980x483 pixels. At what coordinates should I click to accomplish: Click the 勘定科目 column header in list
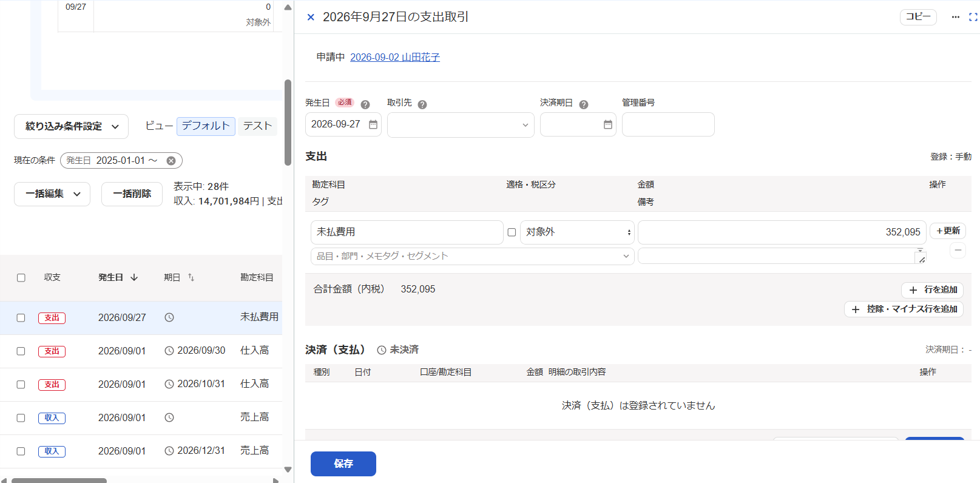[x=257, y=277]
